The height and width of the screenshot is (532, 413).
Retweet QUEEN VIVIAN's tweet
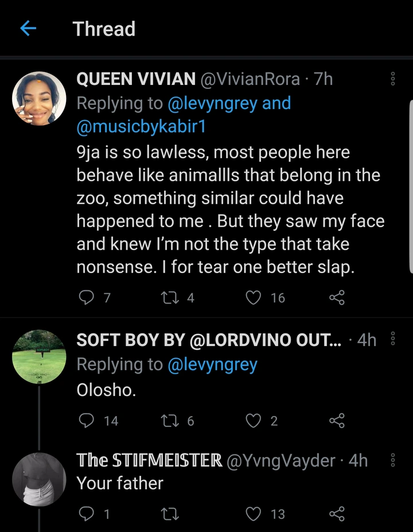(168, 297)
